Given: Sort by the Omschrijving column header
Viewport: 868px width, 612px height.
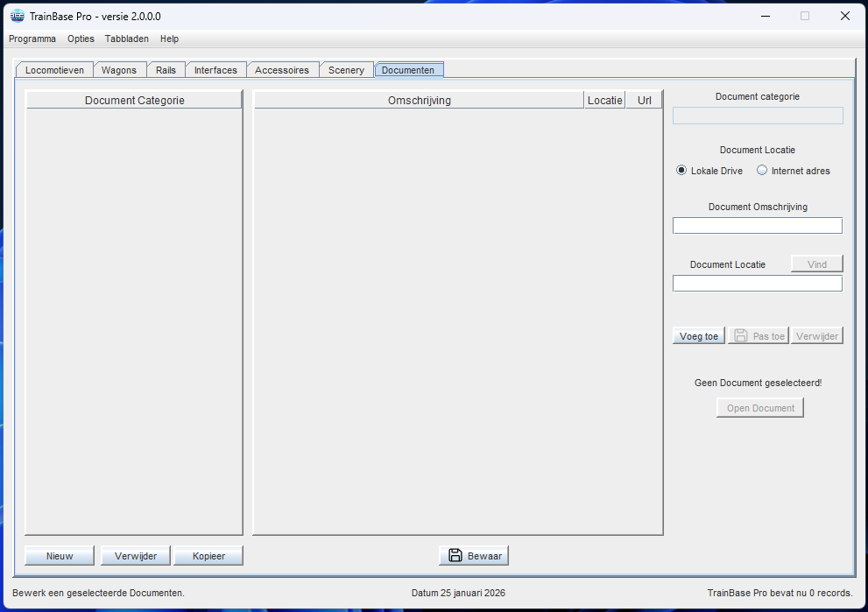Looking at the screenshot, I should [419, 101].
